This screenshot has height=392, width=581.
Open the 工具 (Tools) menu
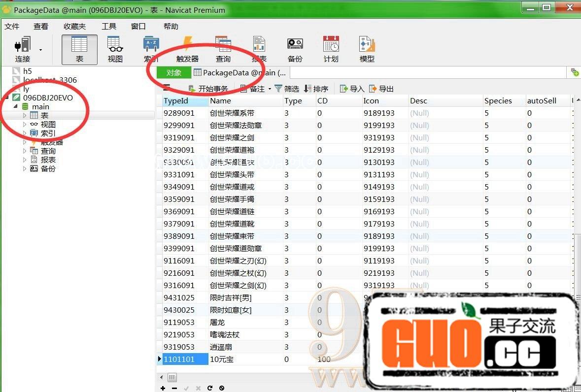[x=109, y=27]
